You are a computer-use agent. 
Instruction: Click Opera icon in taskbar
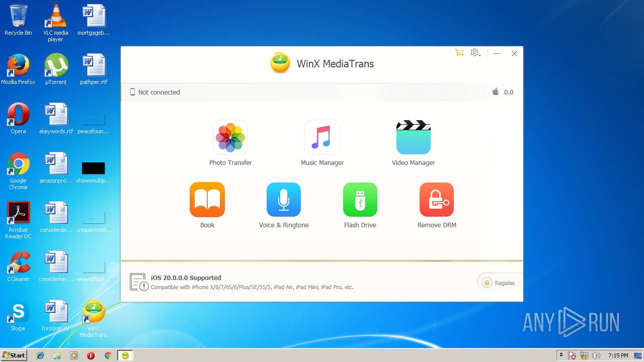[91, 355]
